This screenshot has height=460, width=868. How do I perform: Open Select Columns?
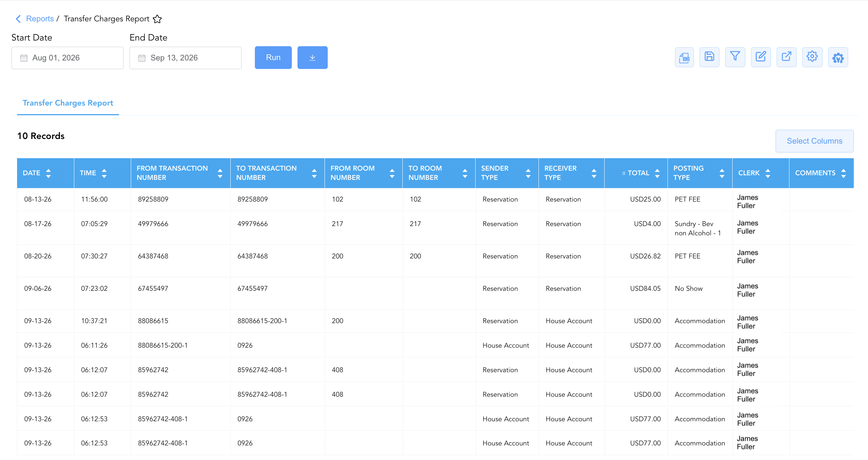tap(815, 141)
